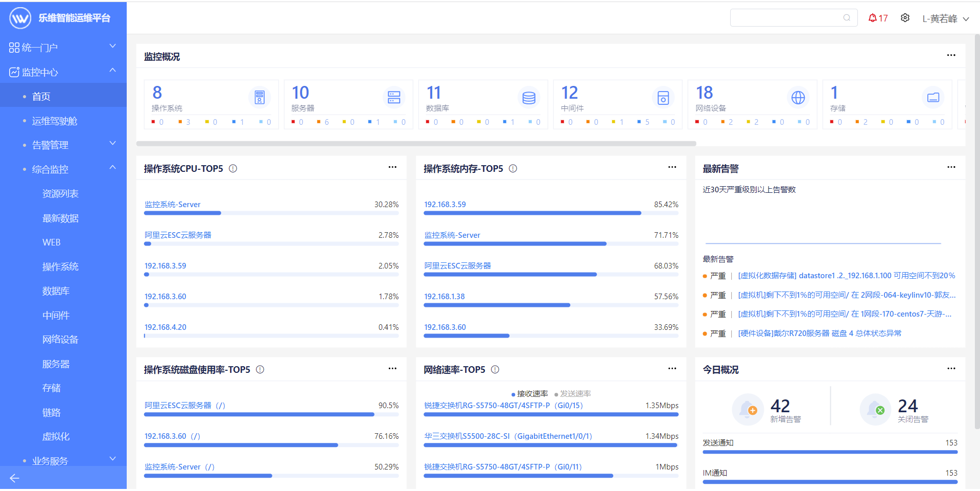The height and width of the screenshot is (491, 980).
Task: Expand the 统一门户 menu
Action: (63, 48)
